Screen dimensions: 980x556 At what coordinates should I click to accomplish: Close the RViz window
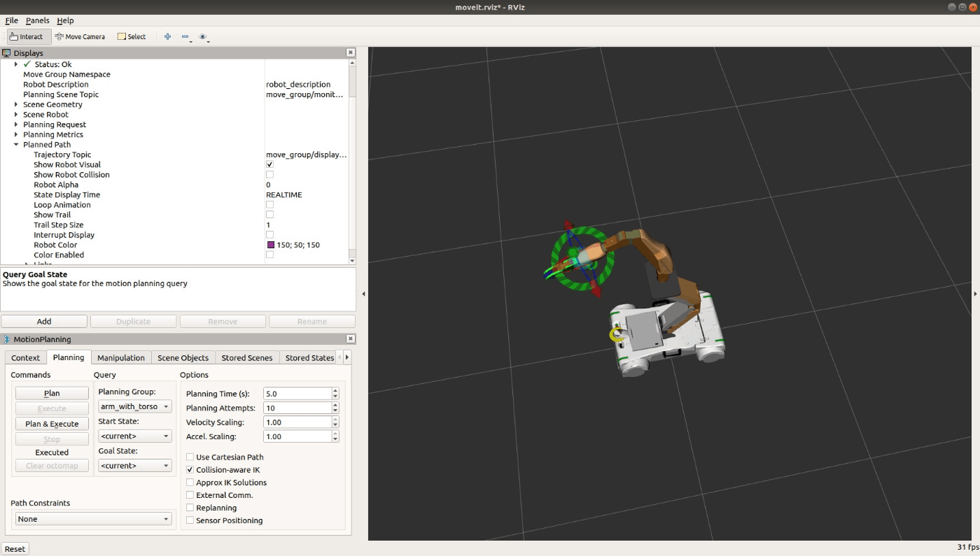tap(972, 6)
